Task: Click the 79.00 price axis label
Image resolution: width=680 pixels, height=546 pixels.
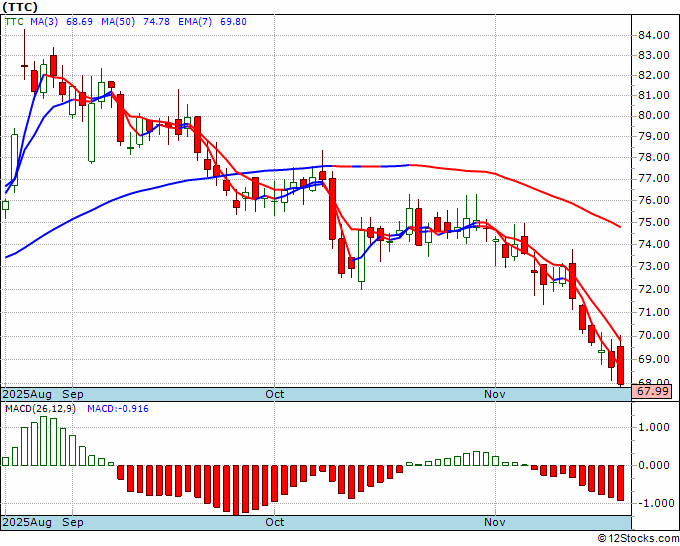Action: pos(654,137)
